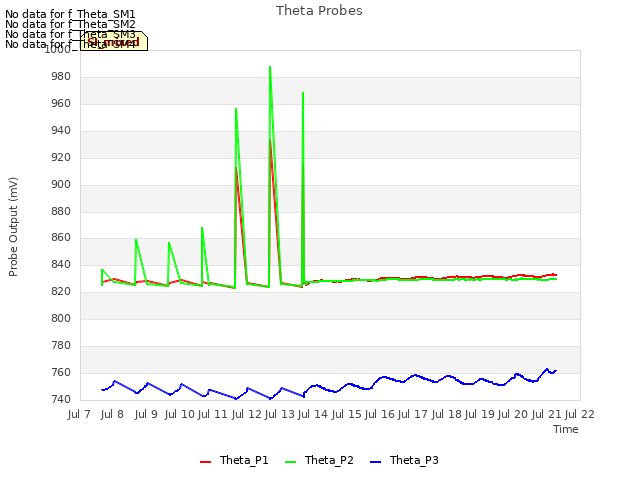Click the yellow annotation box near top-left
Screen dimensions: 640x480
coord(113,41)
